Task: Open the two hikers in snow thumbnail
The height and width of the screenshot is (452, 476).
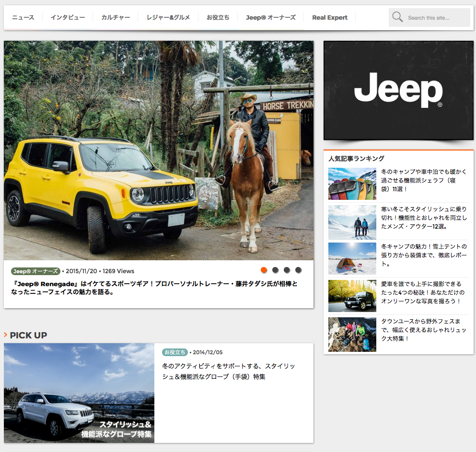Action: pos(352,222)
